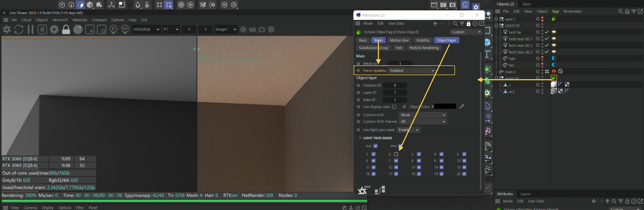Switch to the Visibility tab
Screen dimensions: 644x210
[423, 40]
